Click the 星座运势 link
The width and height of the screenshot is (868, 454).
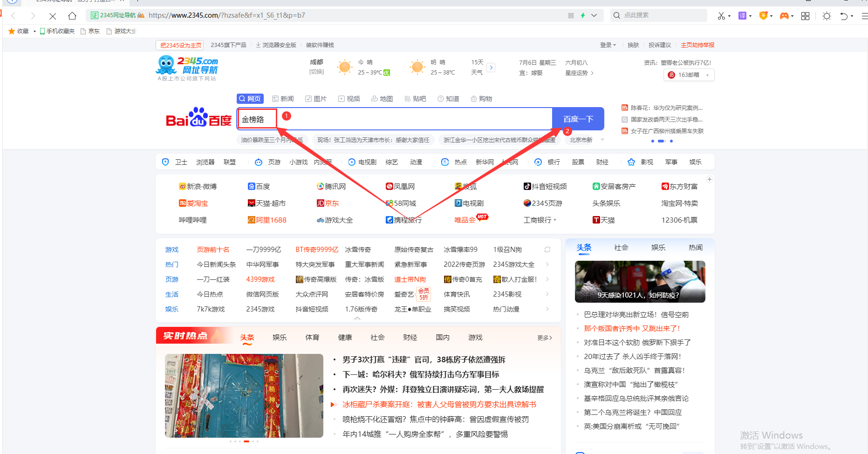point(579,73)
